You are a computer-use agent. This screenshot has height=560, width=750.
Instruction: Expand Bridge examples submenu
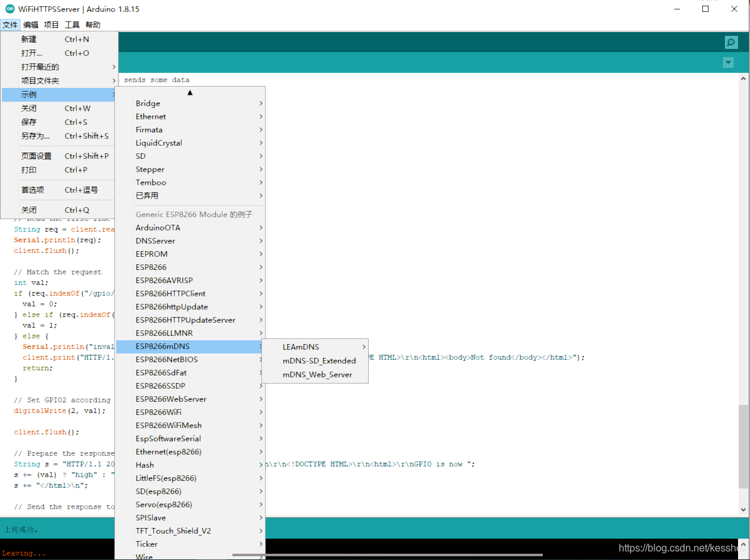[190, 104]
